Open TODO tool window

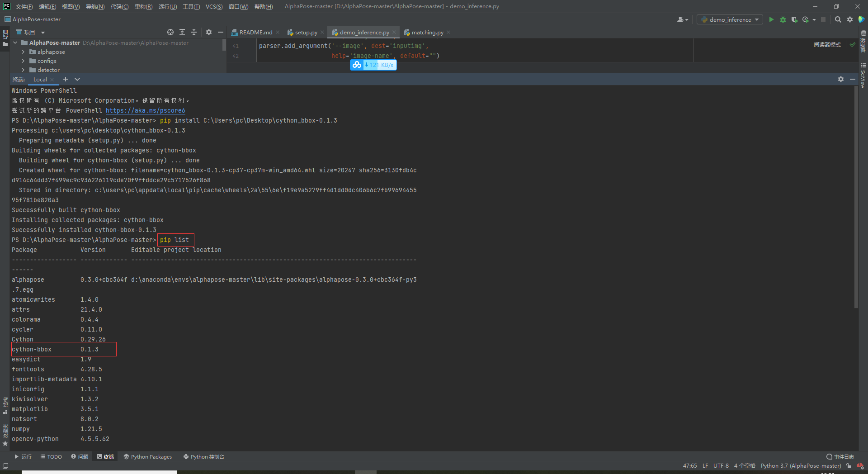click(x=51, y=457)
